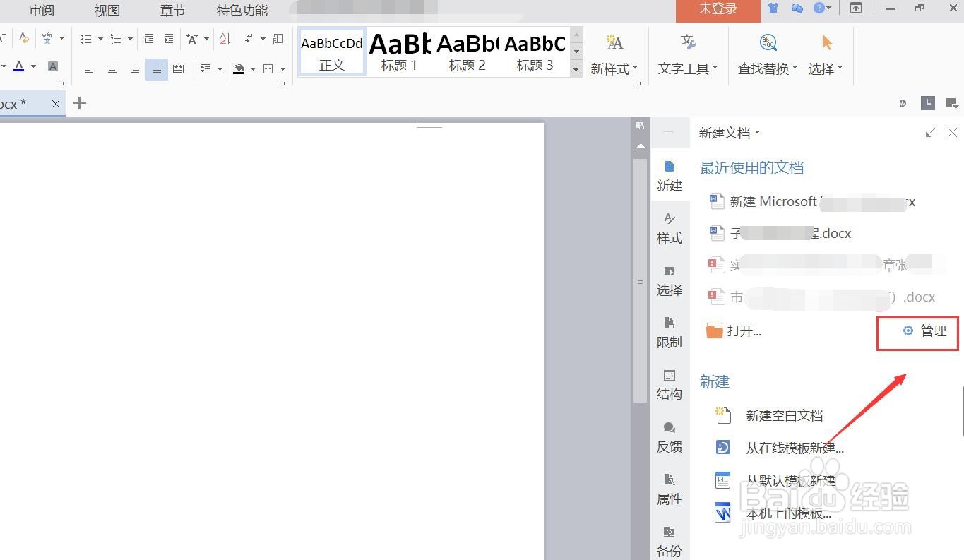Open the 反馈 side pane icon
964x560 pixels.
[670, 437]
